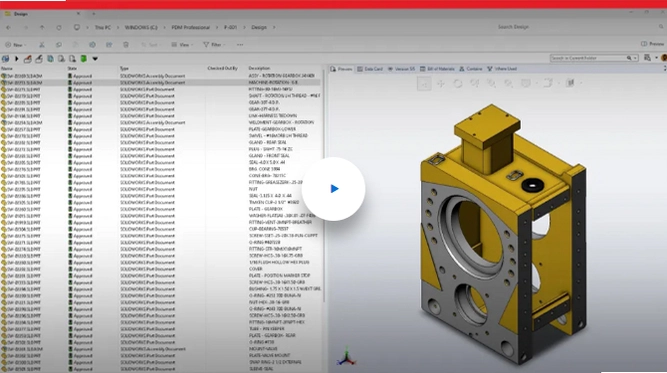Open the Data Card tab
The height and width of the screenshot is (373, 667).
coord(370,69)
